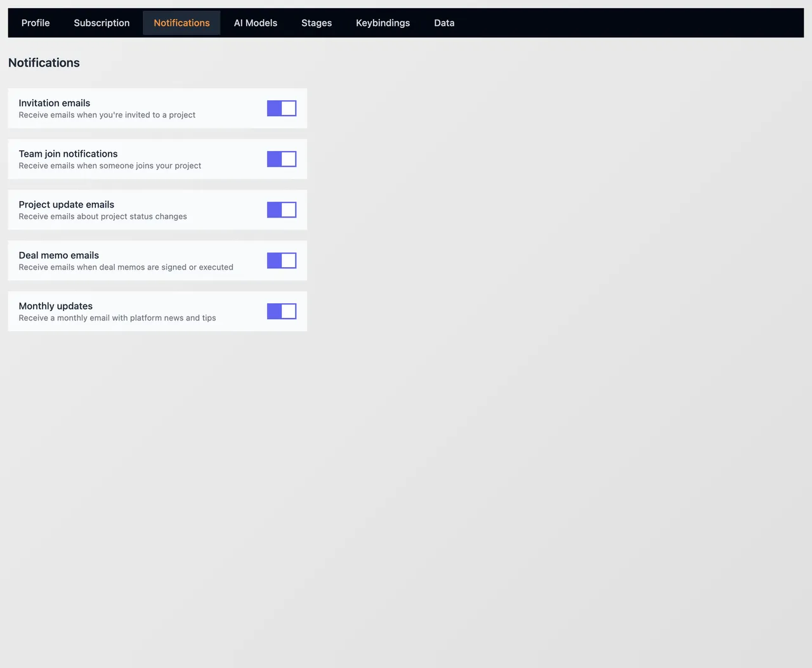This screenshot has width=812, height=668.
Task: Click the Notifications page heading
Action: point(44,63)
